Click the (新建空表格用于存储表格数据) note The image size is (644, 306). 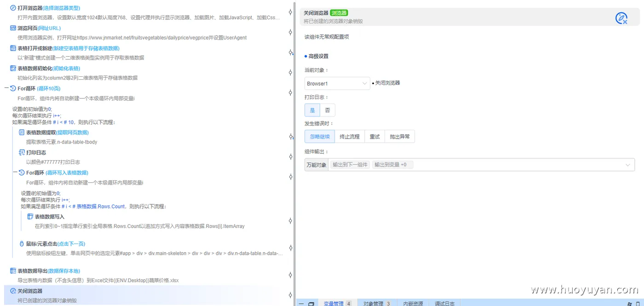point(86,48)
